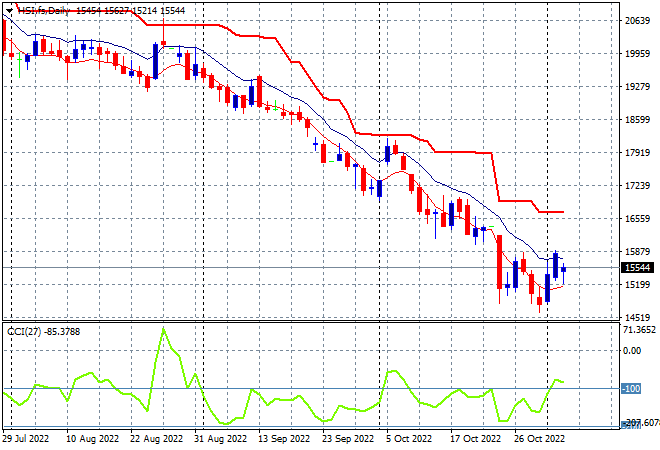Click the green CCI peak near 22 Aug
The image size is (660, 450).
click(163, 330)
